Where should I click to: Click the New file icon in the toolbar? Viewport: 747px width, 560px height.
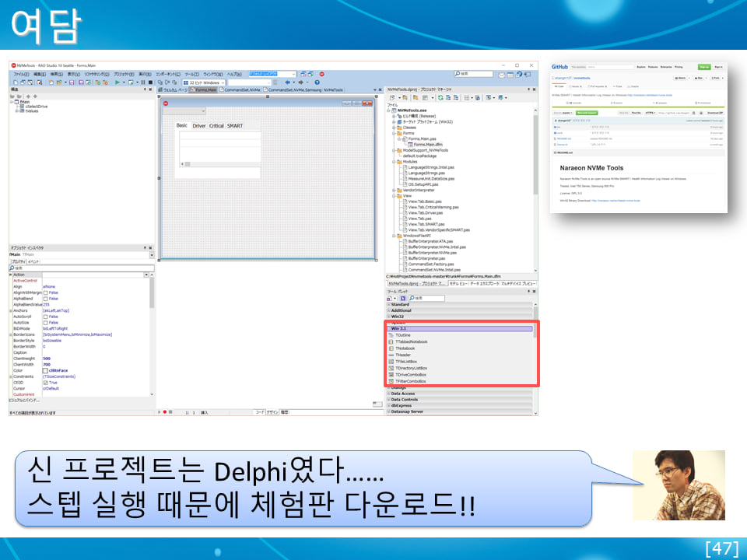(x=16, y=82)
